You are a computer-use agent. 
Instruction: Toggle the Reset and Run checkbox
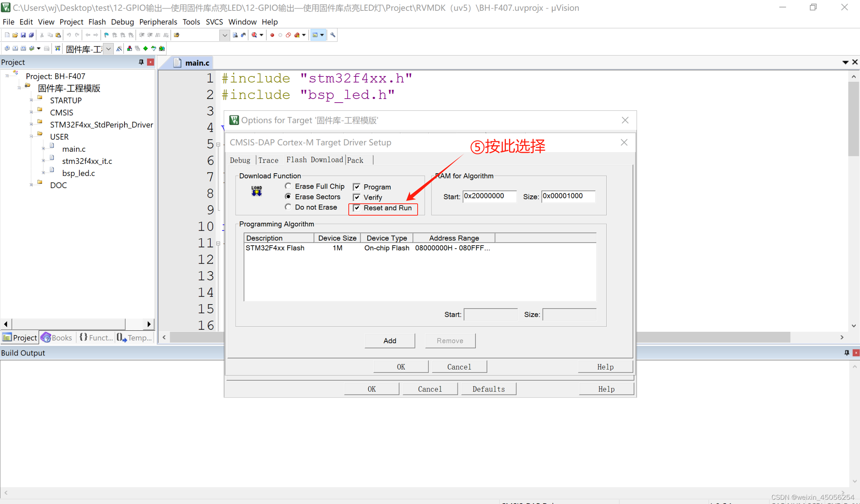357,208
